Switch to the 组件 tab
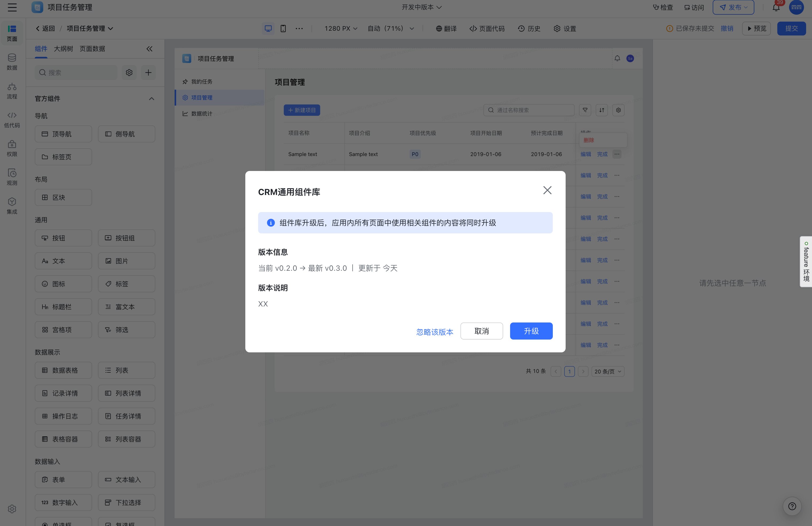 click(41, 49)
